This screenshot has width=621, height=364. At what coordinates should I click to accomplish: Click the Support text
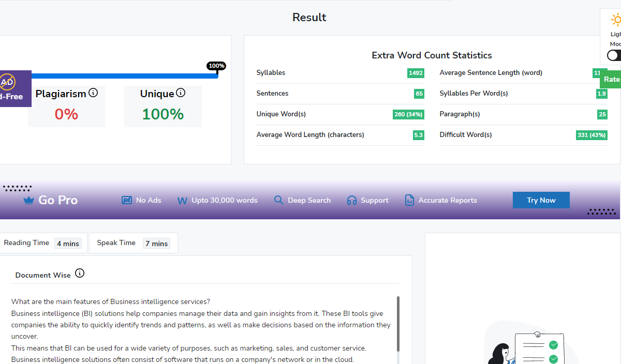pos(375,200)
